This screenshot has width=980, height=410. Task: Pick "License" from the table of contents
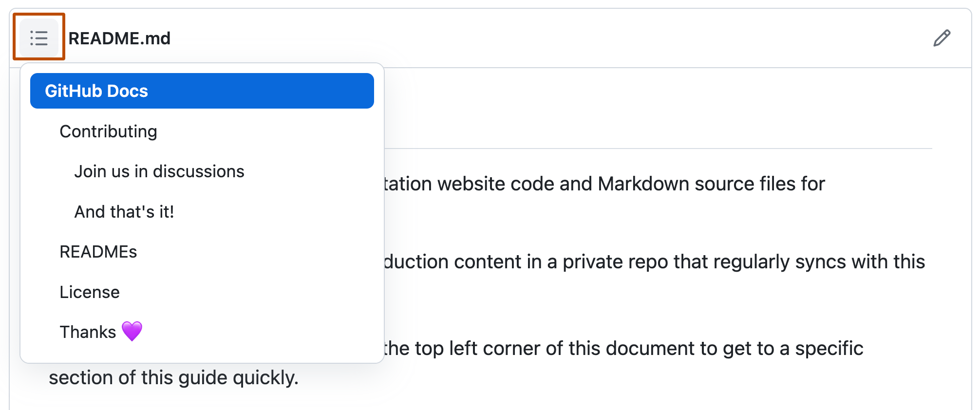[x=90, y=292]
